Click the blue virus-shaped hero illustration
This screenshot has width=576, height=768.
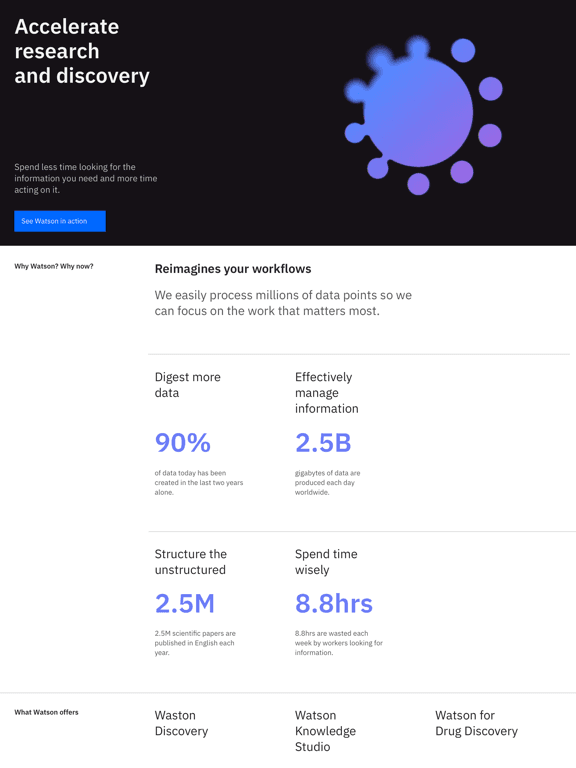click(x=423, y=115)
